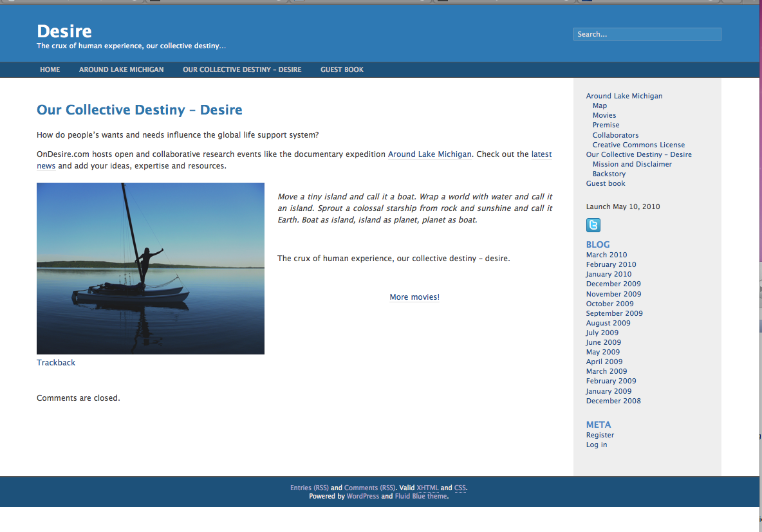Open Creative Commons License link
This screenshot has height=532, width=762.
[x=638, y=145]
